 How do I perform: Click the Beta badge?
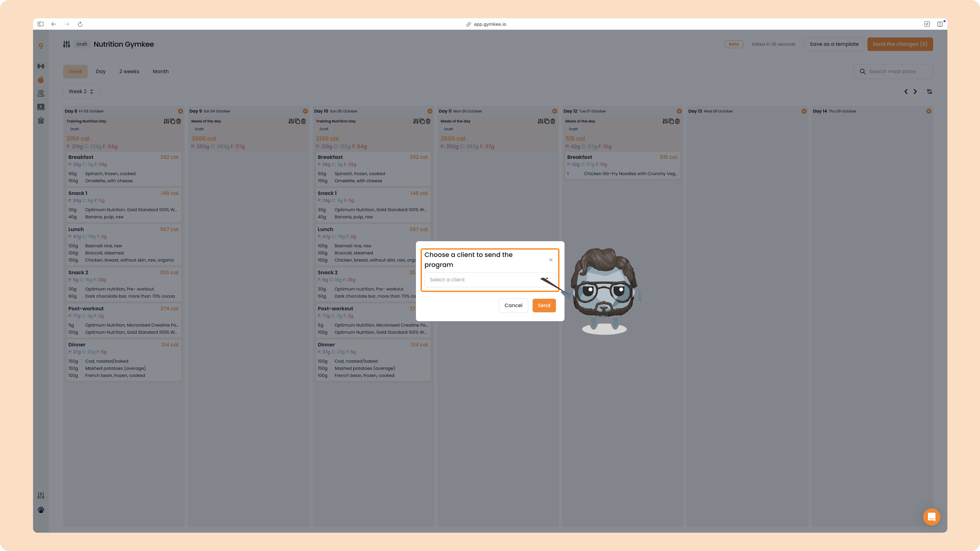[734, 44]
